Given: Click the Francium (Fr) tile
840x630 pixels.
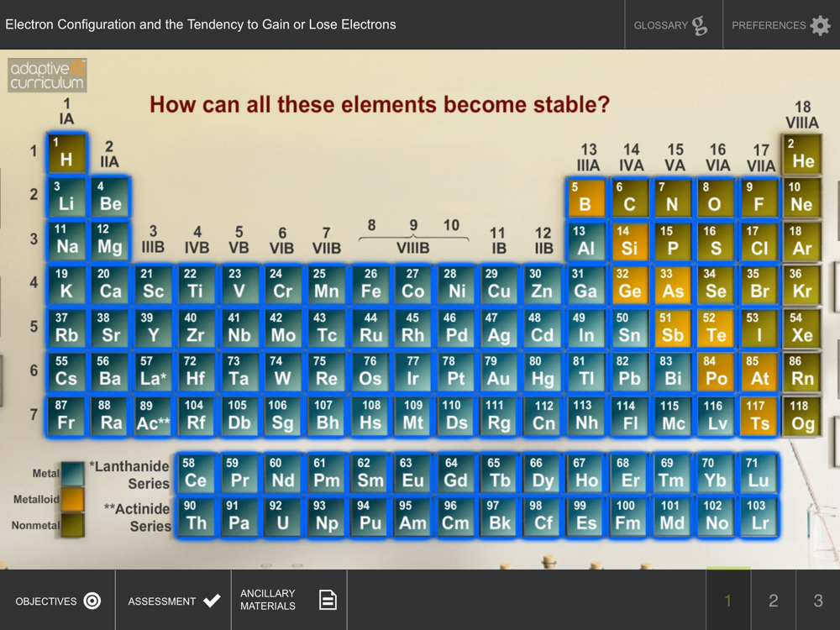Looking at the screenshot, I should tap(66, 417).
